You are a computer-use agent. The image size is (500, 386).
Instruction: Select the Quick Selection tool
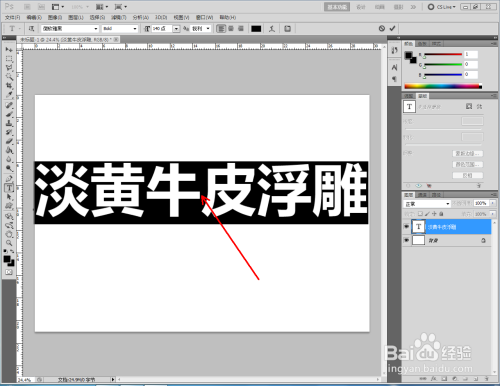point(9,77)
